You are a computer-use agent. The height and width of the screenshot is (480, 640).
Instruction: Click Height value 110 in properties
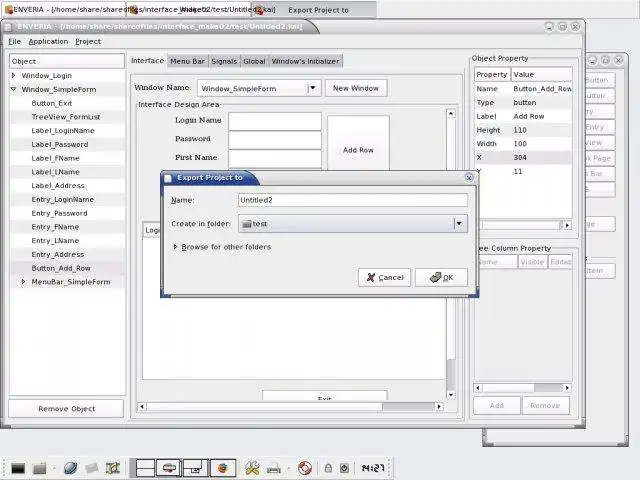point(520,130)
